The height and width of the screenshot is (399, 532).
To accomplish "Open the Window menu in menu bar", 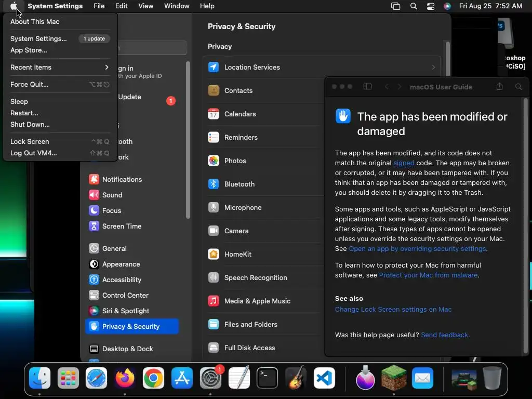I will 177,6.
